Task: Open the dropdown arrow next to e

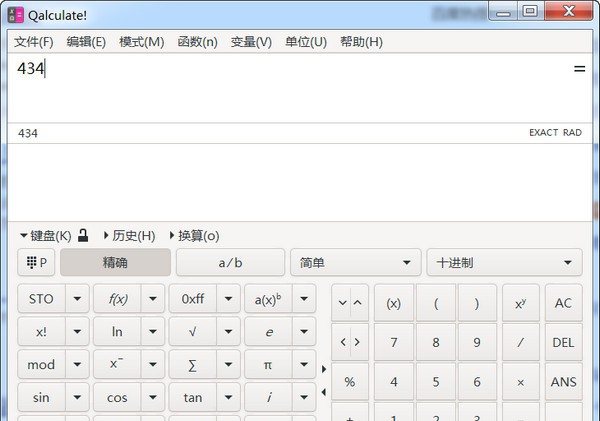Action: tap(304, 331)
